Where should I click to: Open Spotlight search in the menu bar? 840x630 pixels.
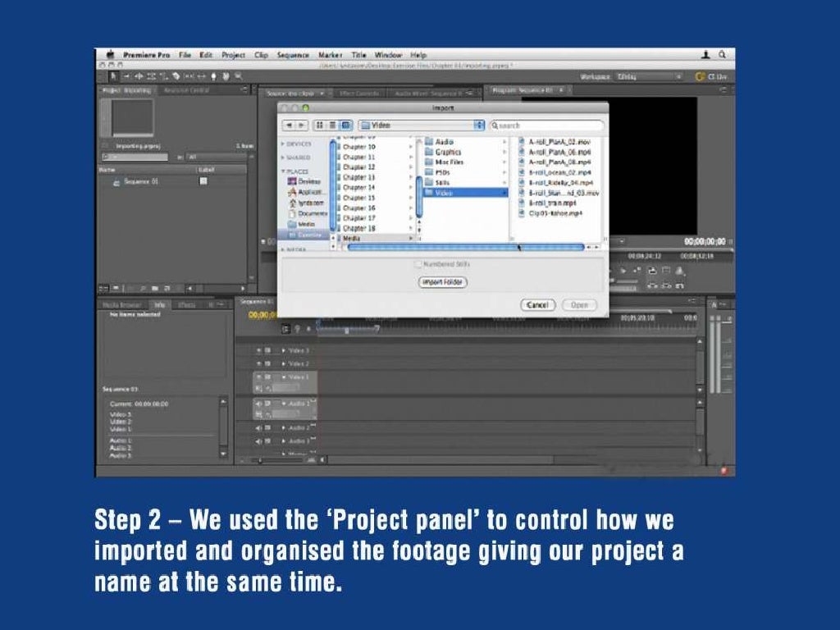pos(722,55)
